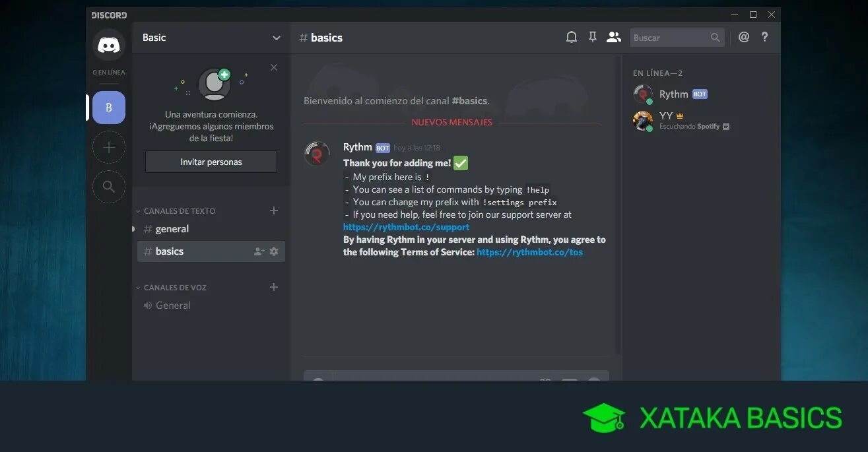Show pinned messages
The height and width of the screenshot is (452, 868).
click(593, 38)
